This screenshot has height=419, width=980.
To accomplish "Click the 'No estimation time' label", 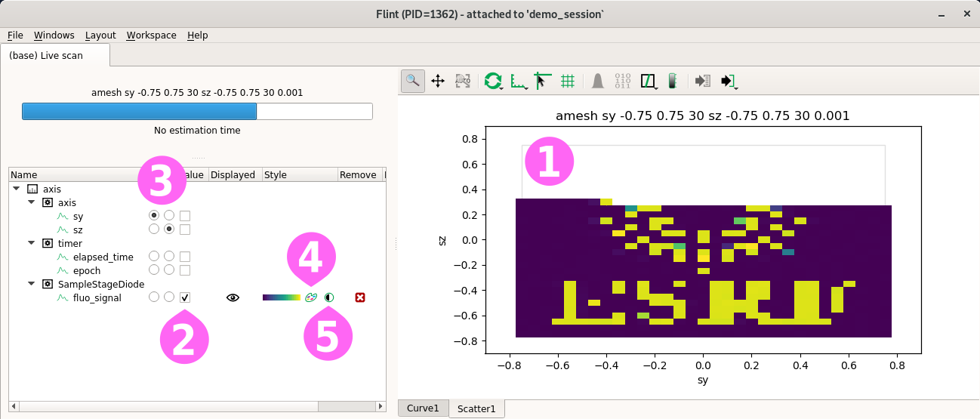I will tap(197, 131).
